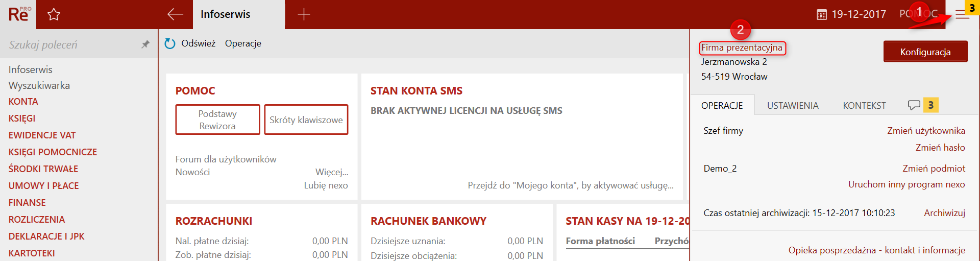Click the RACHUNEK BANKOWY heading

click(x=428, y=221)
